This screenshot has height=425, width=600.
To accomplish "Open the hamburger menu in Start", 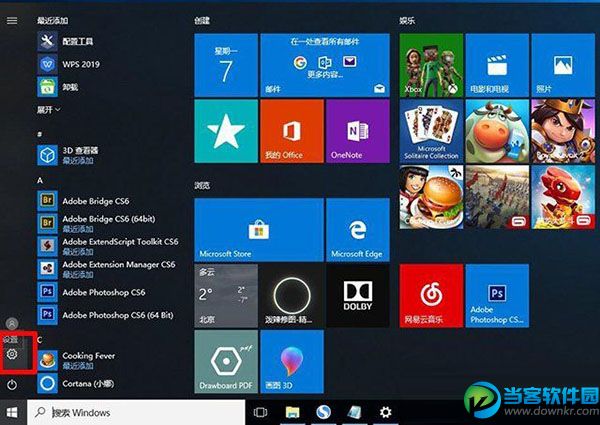I will pos(12,20).
